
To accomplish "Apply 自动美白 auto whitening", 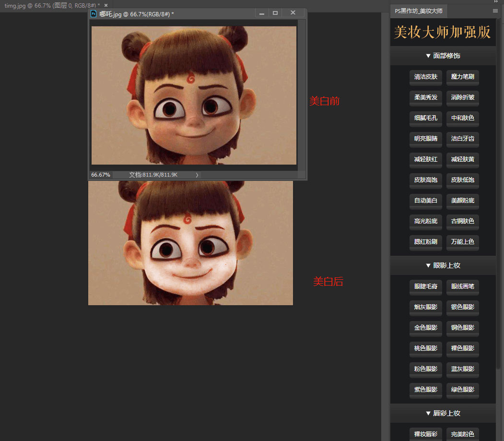I will point(425,201).
